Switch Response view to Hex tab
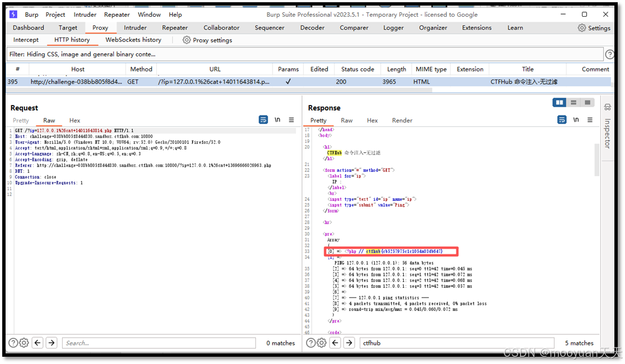625x364 pixels. pos(373,120)
